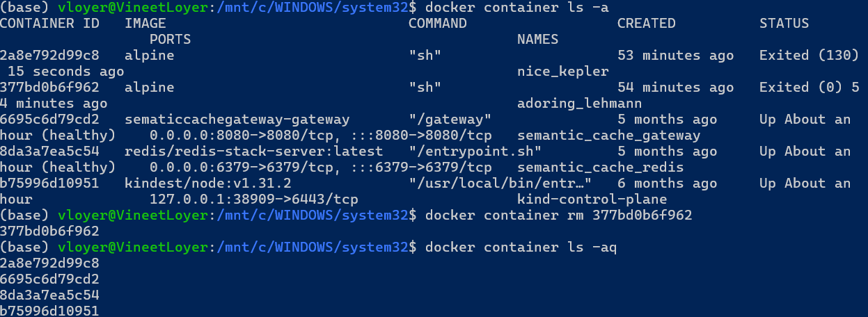This screenshot has width=868, height=317.
Task: Click container ID 2a8e792d99c8 in table
Action: [x=49, y=56]
